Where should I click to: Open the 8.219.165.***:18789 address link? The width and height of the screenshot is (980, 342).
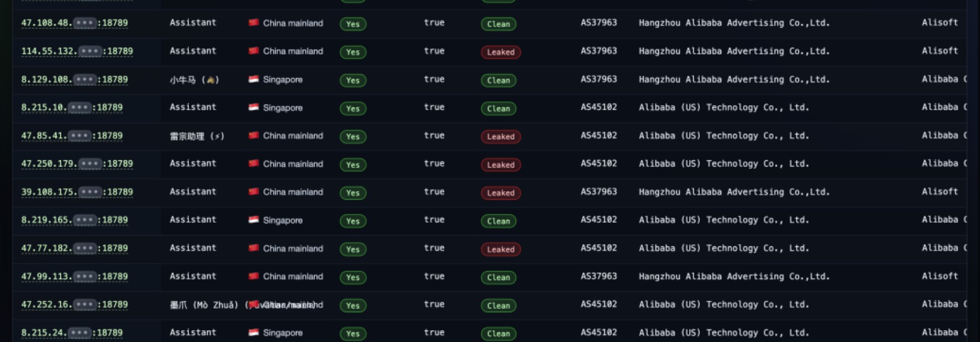coord(74,220)
